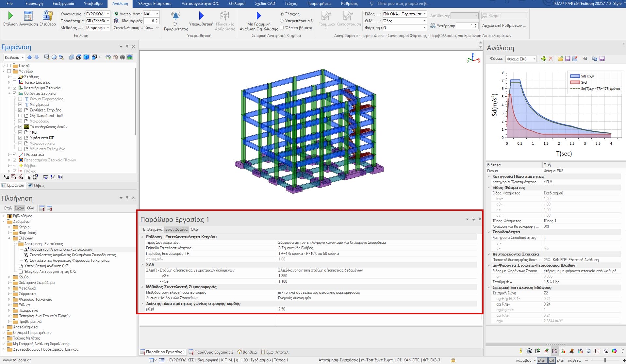Select the Υπερεπάρκεια λ radio button
Image resolution: width=626 pixels, height=364 pixels.
pyautogui.click(x=282, y=21)
